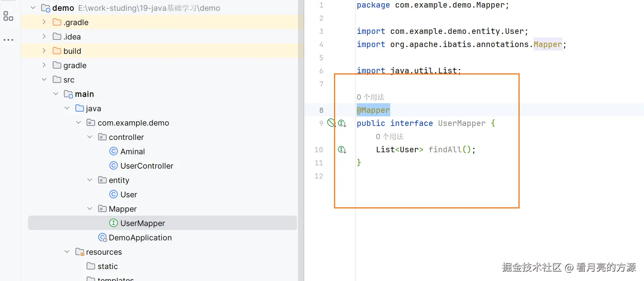
Task: Click the entity package icon
Action: [x=102, y=180]
